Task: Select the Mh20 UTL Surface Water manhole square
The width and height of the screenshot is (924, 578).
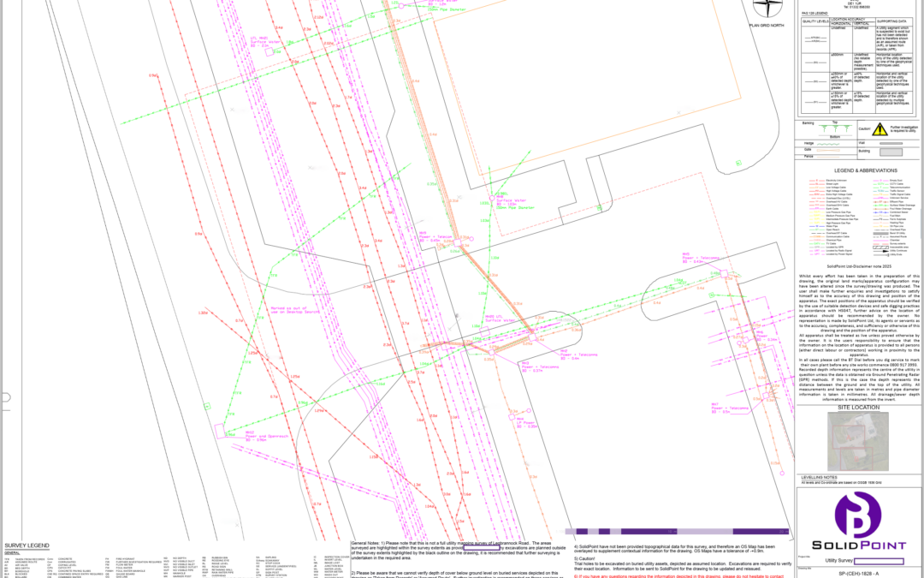Action: (484, 332)
